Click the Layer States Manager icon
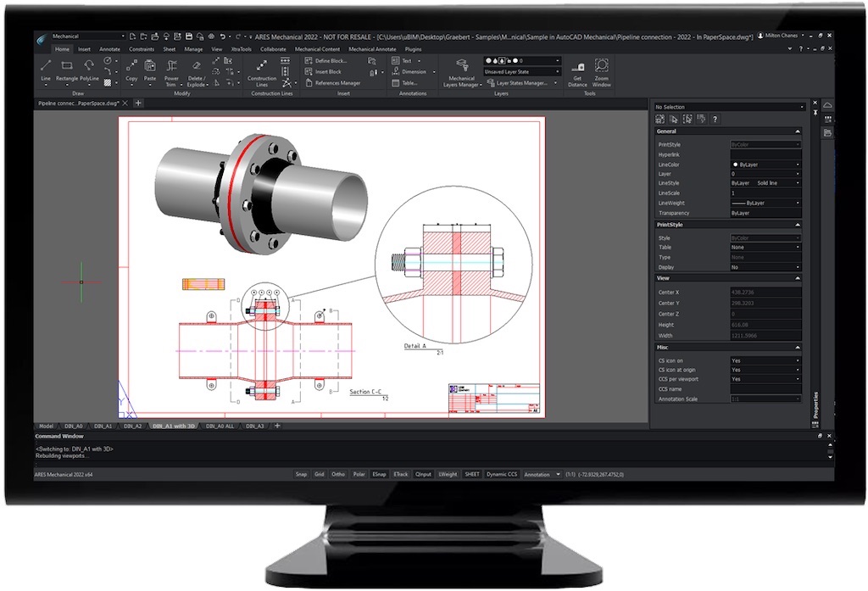868x591 pixels. 490,83
